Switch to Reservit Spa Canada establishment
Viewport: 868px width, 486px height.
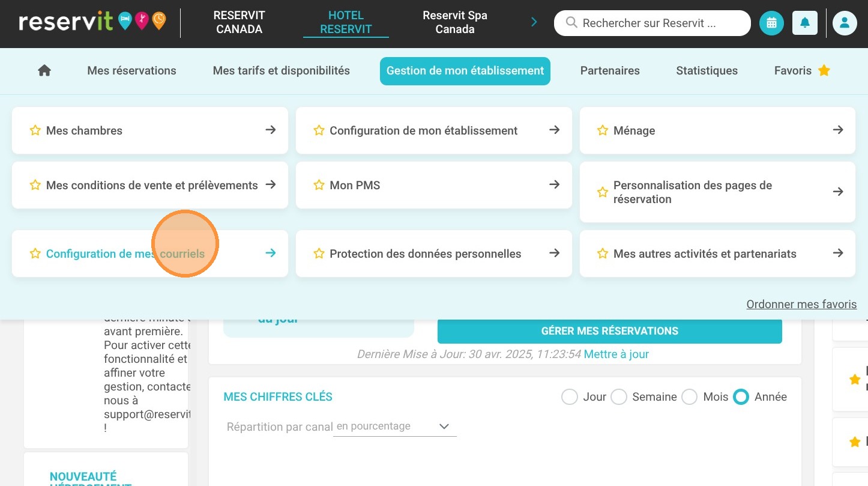click(455, 22)
